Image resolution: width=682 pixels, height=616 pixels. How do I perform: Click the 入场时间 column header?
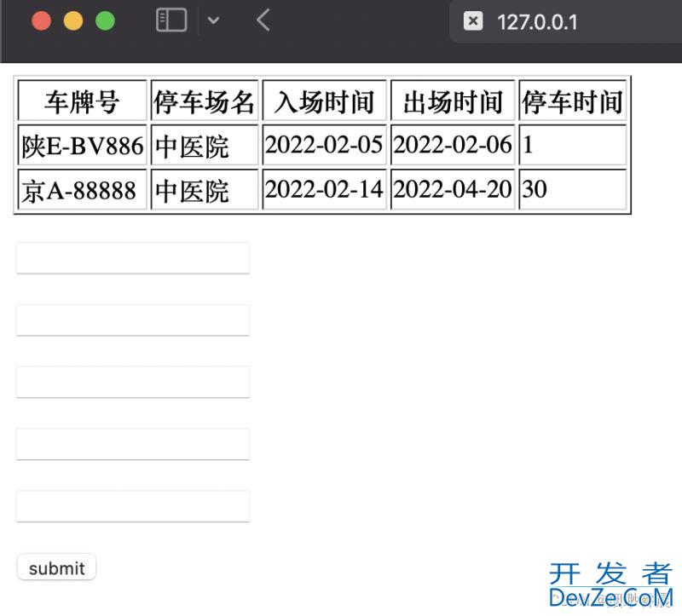coord(325,101)
